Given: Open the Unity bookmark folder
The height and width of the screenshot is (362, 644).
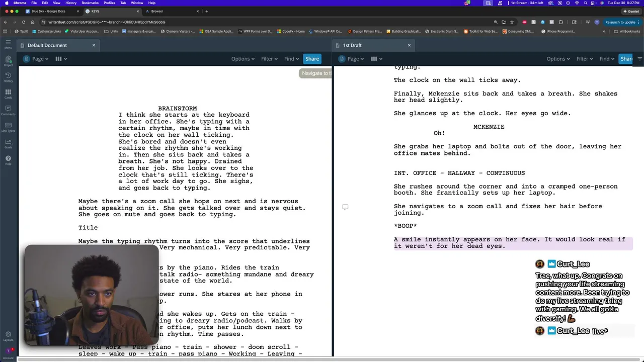Looking at the screenshot, I should (x=111, y=31).
